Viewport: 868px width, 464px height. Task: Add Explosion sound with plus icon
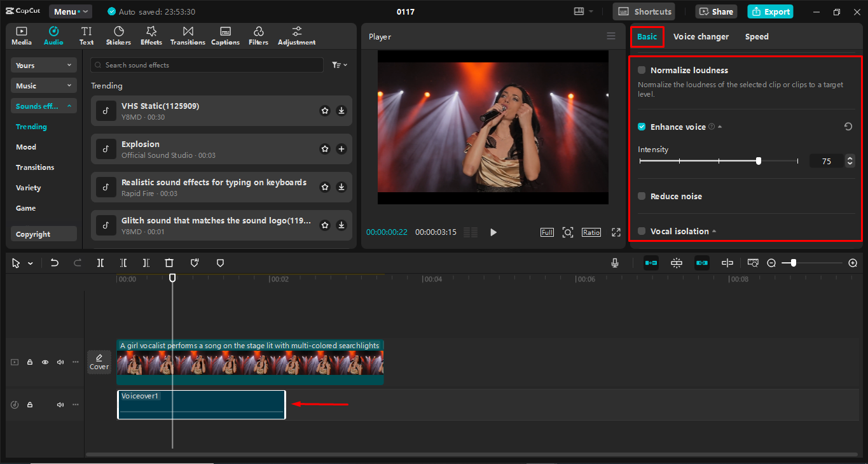341,149
